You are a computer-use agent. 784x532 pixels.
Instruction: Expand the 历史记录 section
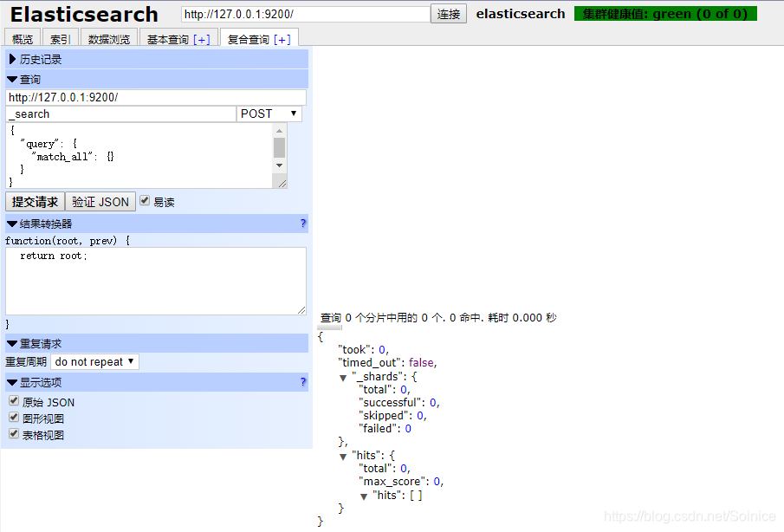pos(157,60)
